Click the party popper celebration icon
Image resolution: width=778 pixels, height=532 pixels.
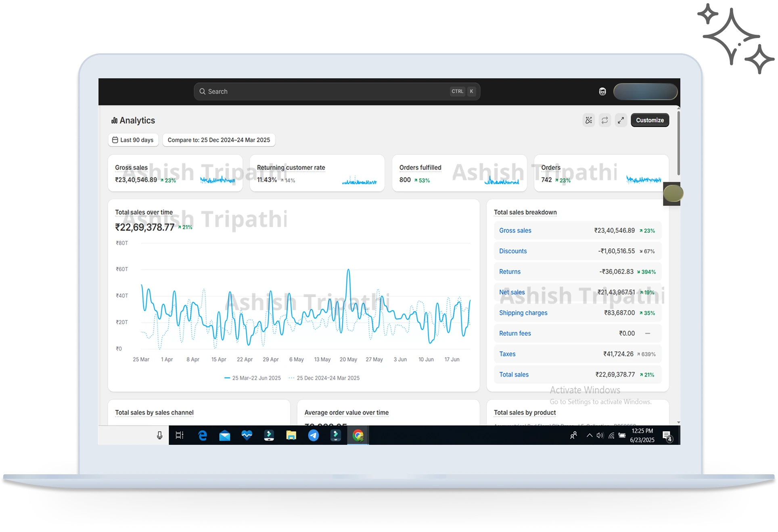[589, 120]
